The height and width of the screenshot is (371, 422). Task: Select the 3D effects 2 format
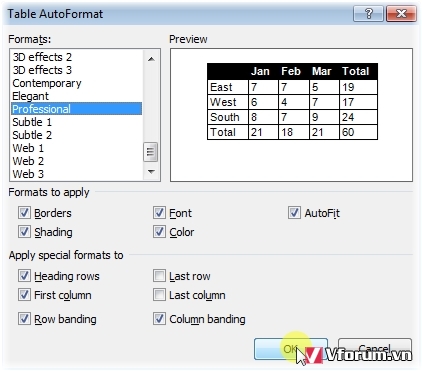(x=76, y=57)
